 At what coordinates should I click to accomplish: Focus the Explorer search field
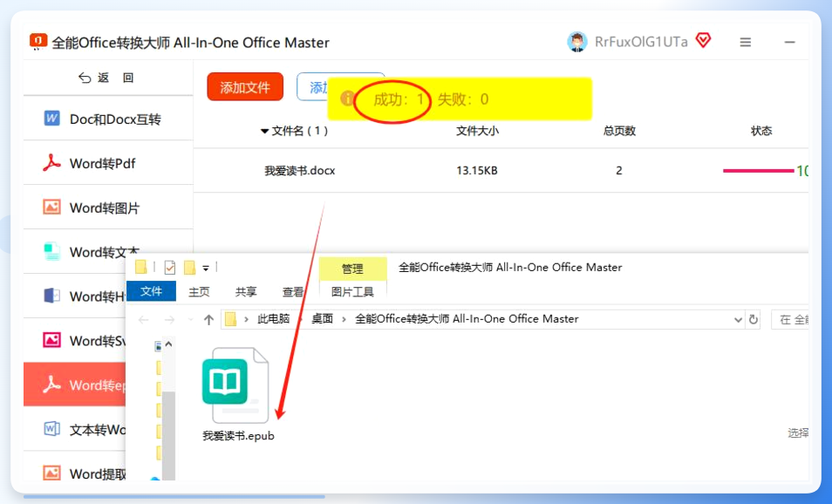coord(791,319)
